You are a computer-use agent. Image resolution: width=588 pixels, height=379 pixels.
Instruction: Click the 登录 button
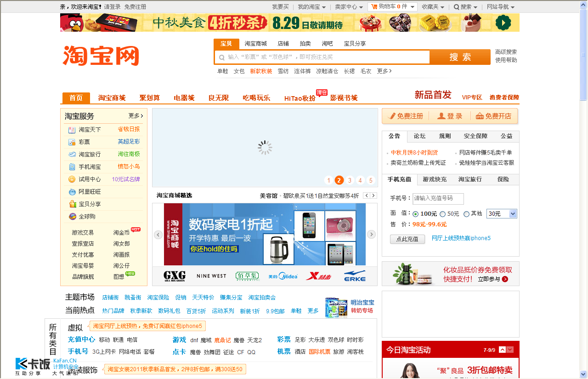pyautogui.click(x=450, y=116)
